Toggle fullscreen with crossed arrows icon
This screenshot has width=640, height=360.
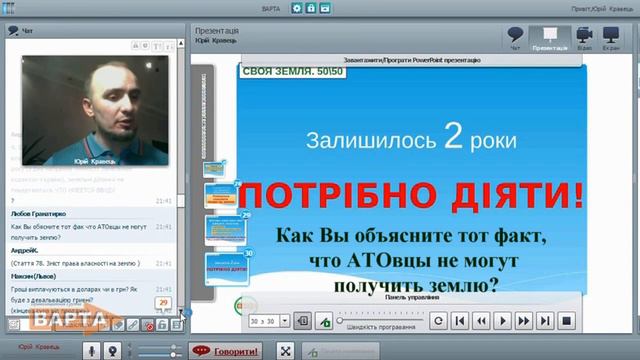tap(285, 351)
